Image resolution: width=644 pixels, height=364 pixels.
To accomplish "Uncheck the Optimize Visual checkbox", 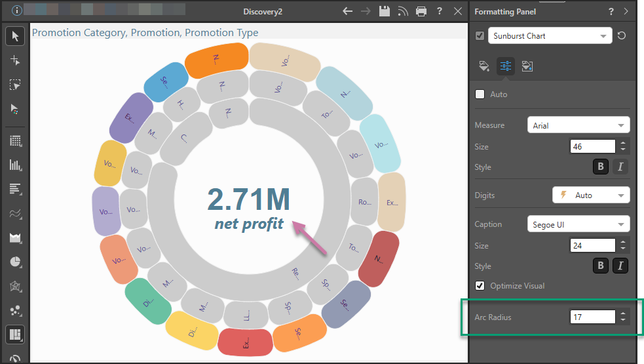I will tap(480, 286).
